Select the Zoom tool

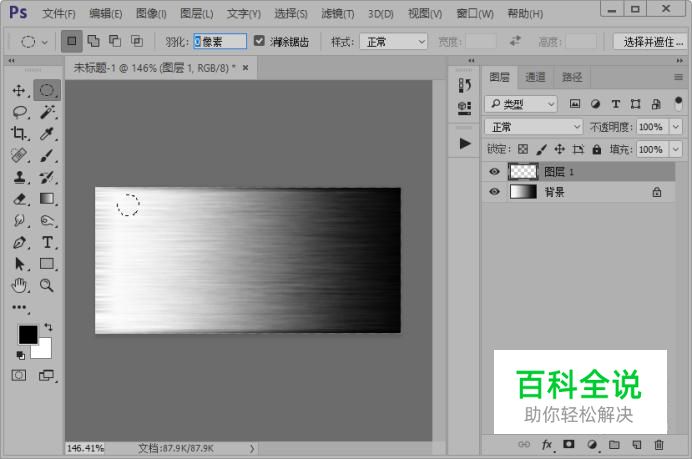coord(47,286)
